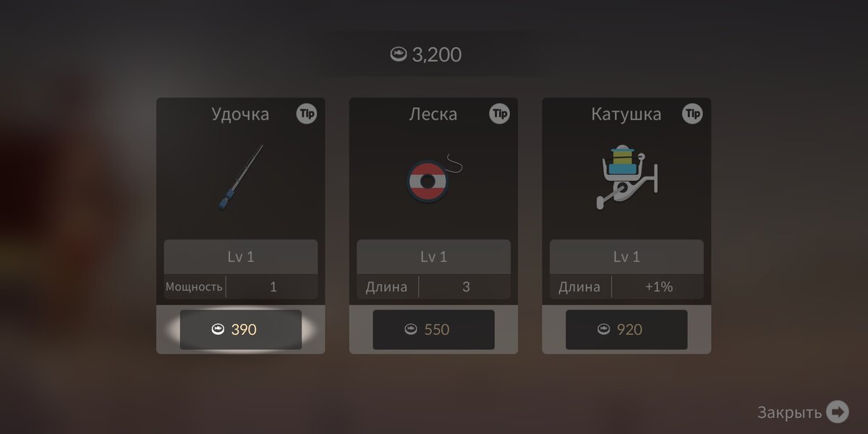
Task: Buy the reel upgrade for 920
Action: pyautogui.click(x=626, y=330)
